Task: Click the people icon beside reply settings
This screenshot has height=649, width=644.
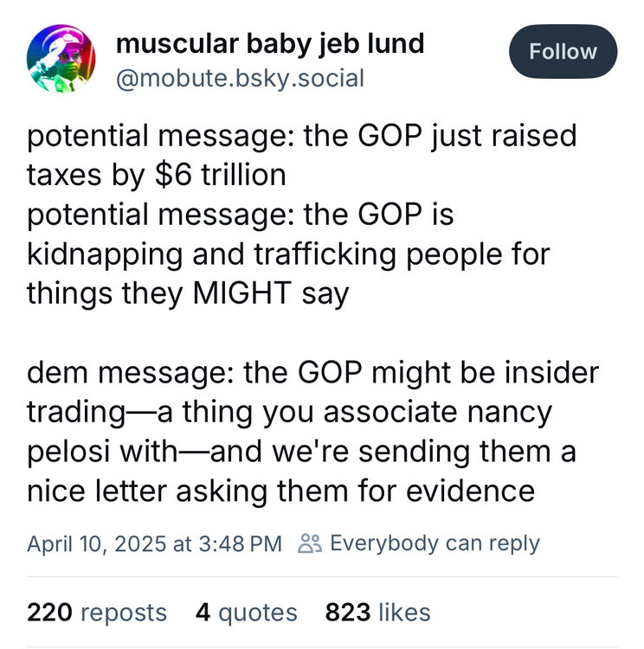Action: tap(309, 543)
